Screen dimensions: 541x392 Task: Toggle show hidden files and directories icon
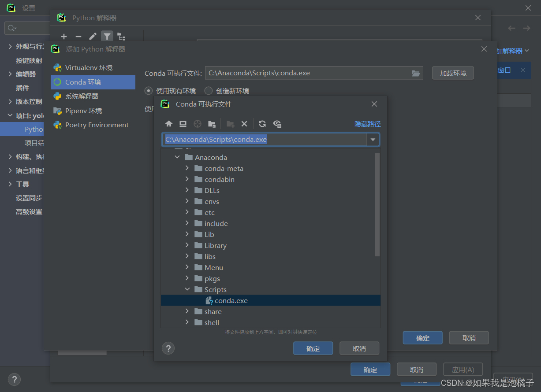tap(277, 124)
